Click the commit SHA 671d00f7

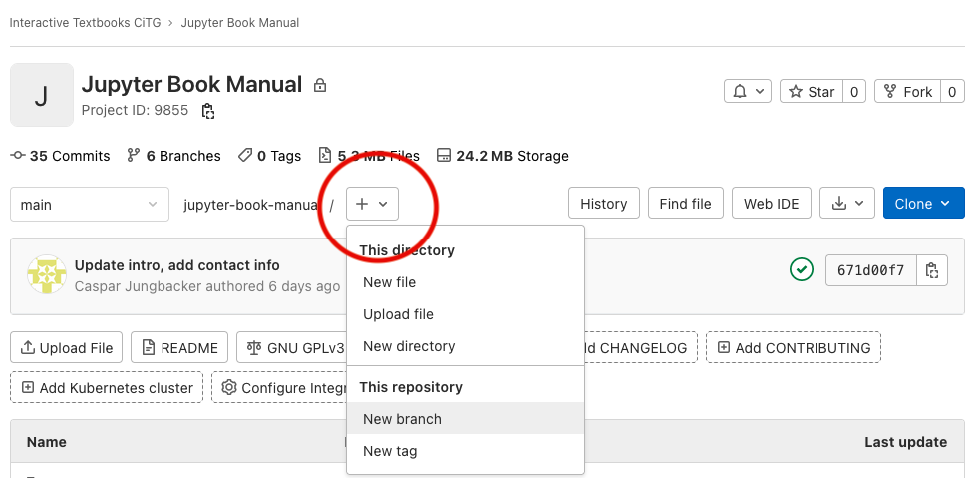[x=870, y=270]
